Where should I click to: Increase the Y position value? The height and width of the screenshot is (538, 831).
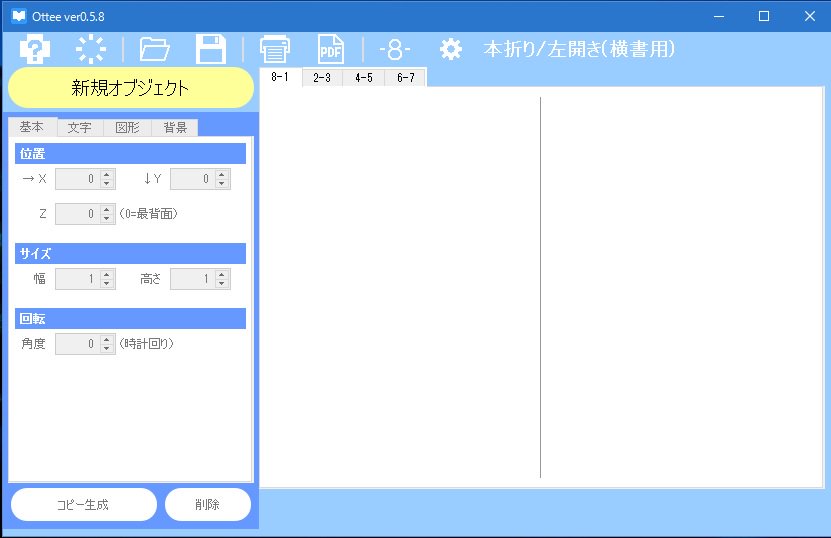pyautogui.click(x=222, y=174)
